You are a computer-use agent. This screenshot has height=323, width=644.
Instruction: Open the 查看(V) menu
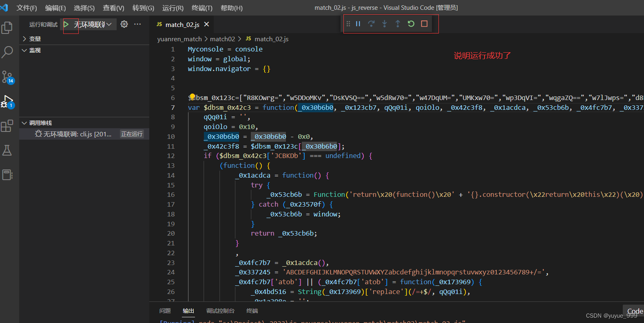(x=113, y=8)
